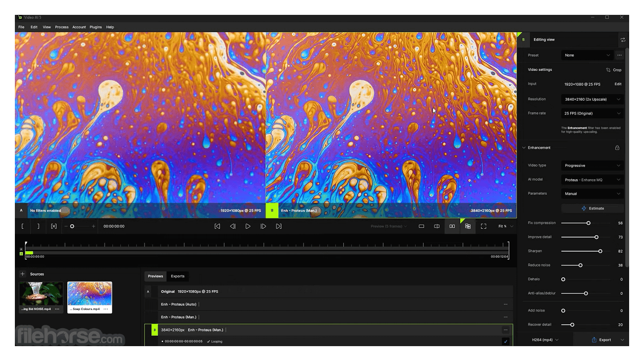Screen dimensions: 644x361
Task: Select the comparison view icon
Action: (468, 226)
